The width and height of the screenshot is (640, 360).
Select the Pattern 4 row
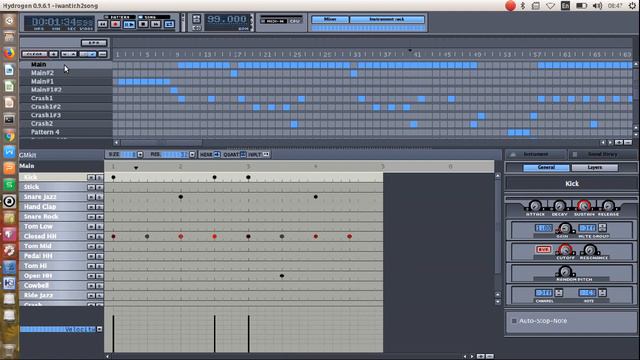click(66, 132)
